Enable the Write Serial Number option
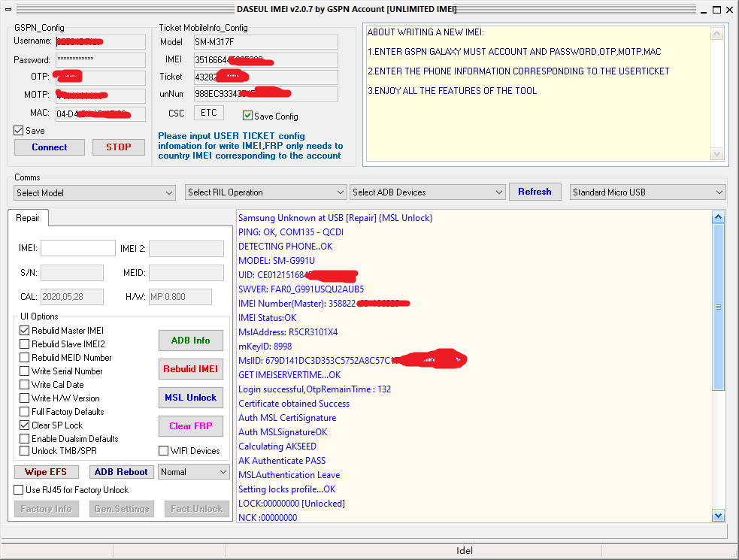The height and width of the screenshot is (560, 739). coord(25,371)
